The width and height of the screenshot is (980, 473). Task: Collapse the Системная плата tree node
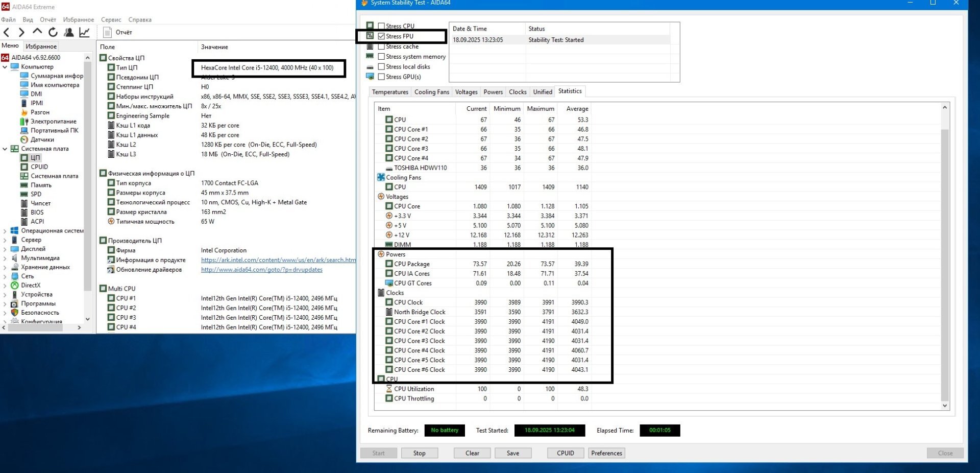(x=5, y=149)
